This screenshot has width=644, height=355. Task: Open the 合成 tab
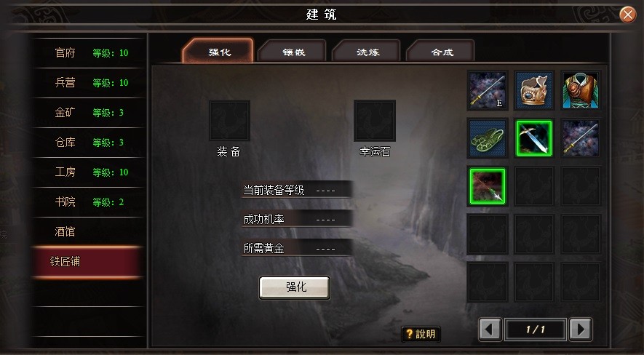[442, 52]
